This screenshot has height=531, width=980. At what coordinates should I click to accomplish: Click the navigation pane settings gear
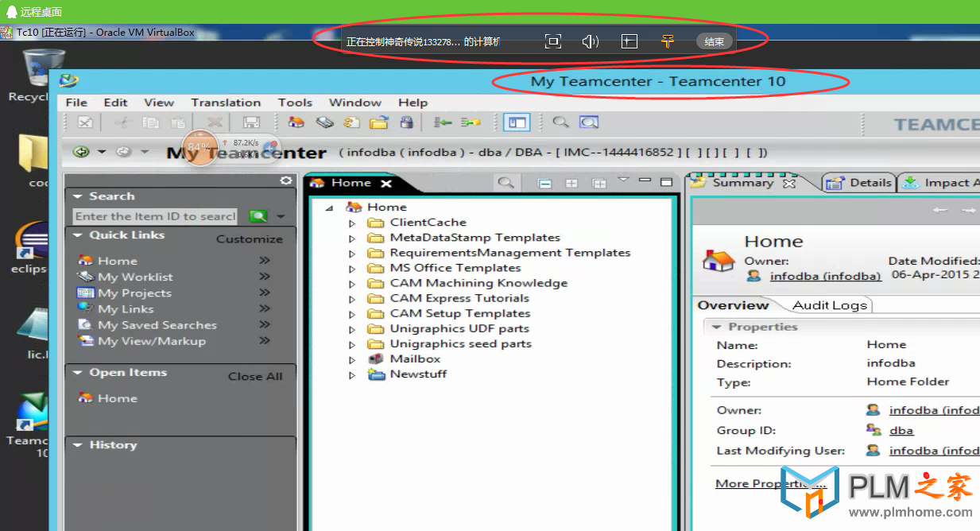286,181
